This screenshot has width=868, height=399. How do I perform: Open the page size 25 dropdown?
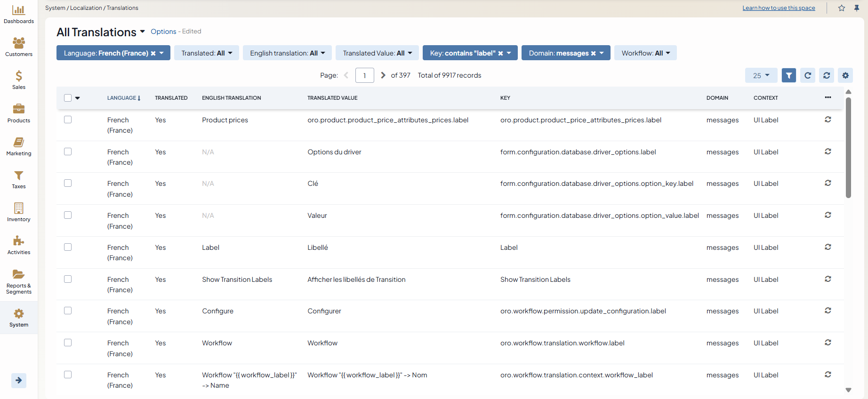(x=761, y=75)
